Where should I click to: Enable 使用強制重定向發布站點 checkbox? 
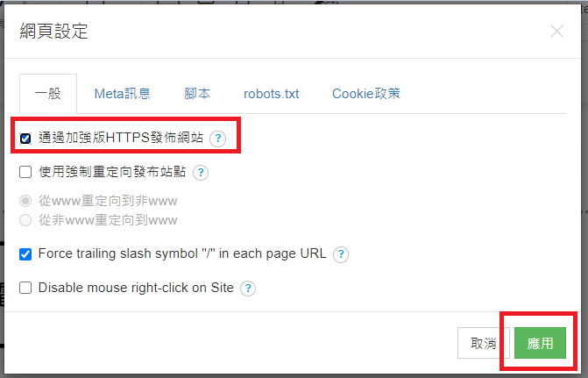pyautogui.click(x=25, y=172)
